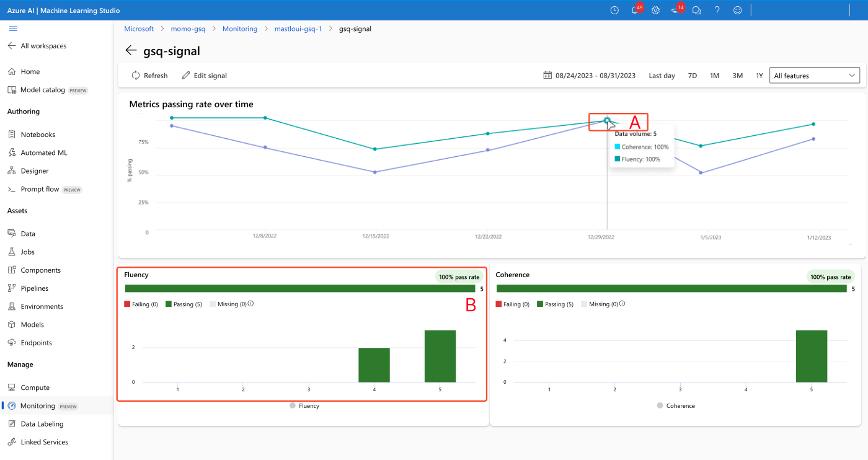Screen dimensions: 868x460
Task: Select the Last day time range
Action: (662, 76)
